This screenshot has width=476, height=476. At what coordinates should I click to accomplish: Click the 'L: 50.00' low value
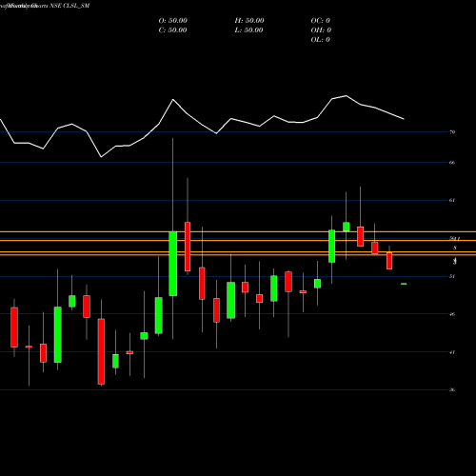coord(249,30)
